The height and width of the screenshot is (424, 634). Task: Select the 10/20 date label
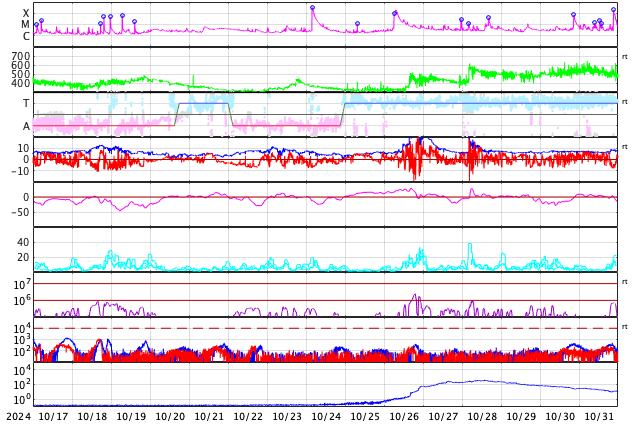point(170,416)
